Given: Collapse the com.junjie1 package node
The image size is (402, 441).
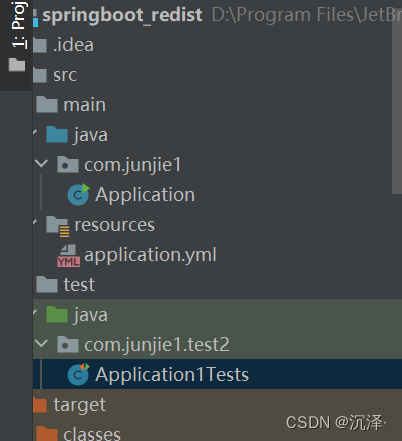Looking at the screenshot, I should 41,163.
